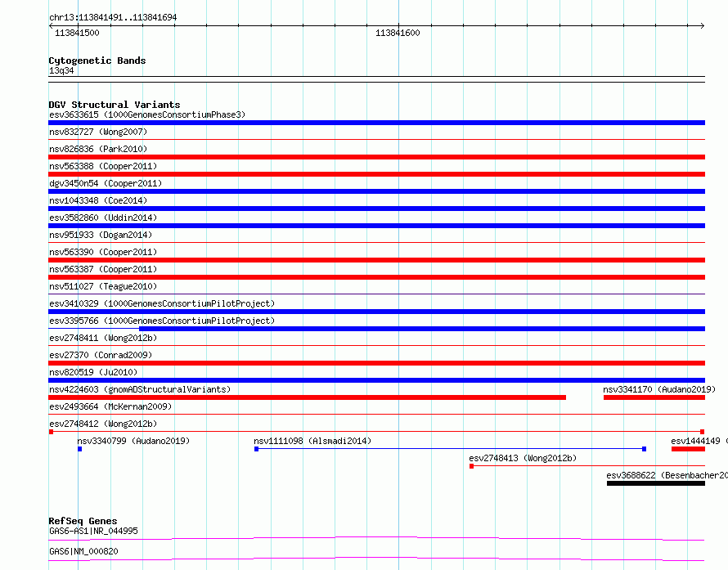Open the Cytogenetic Bands track heading
The height and width of the screenshot is (570, 728).
point(97,61)
